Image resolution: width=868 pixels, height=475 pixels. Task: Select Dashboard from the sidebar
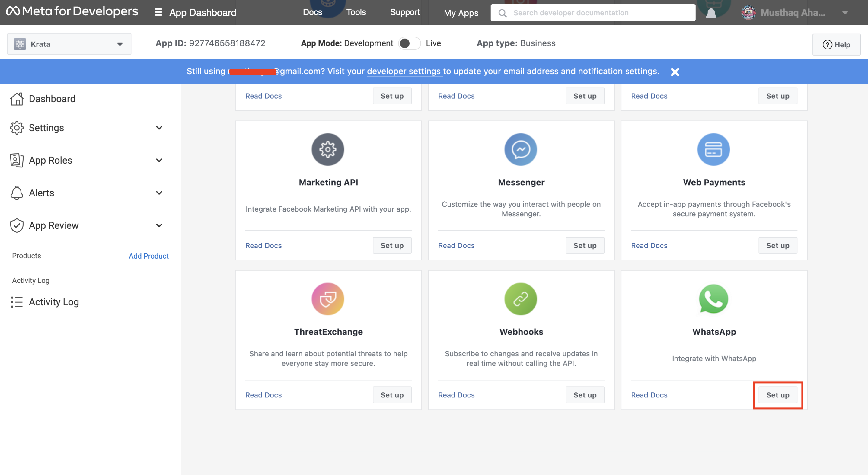click(x=52, y=98)
